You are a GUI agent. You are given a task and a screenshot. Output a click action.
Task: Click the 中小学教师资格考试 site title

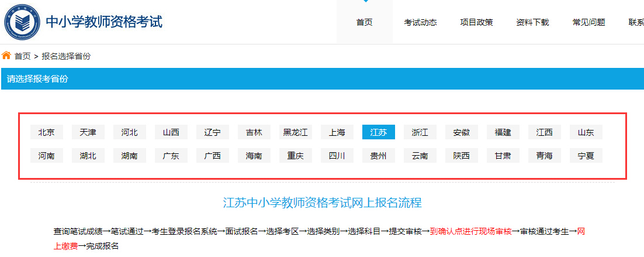[105, 22]
